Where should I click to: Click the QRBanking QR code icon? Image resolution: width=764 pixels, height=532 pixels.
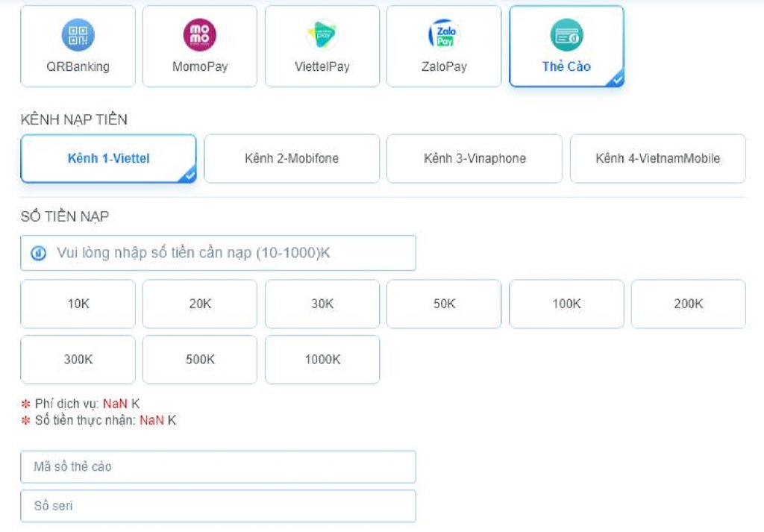pos(78,35)
